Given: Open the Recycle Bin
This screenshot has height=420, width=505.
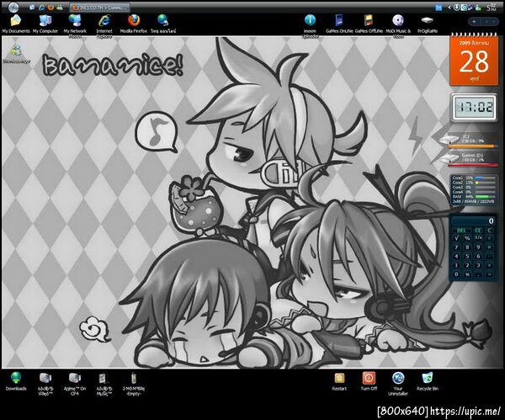Looking at the screenshot, I should coord(428,378).
